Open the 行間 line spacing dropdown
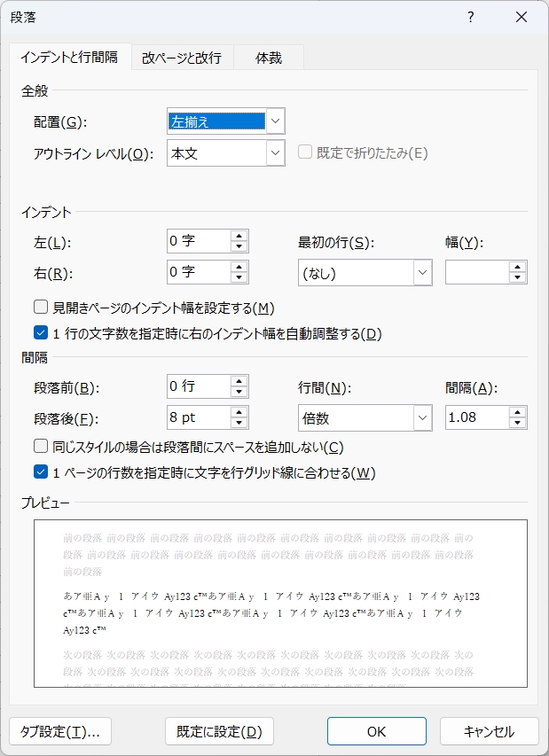Image resolution: width=549 pixels, height=756 pixels. [422, 417]
